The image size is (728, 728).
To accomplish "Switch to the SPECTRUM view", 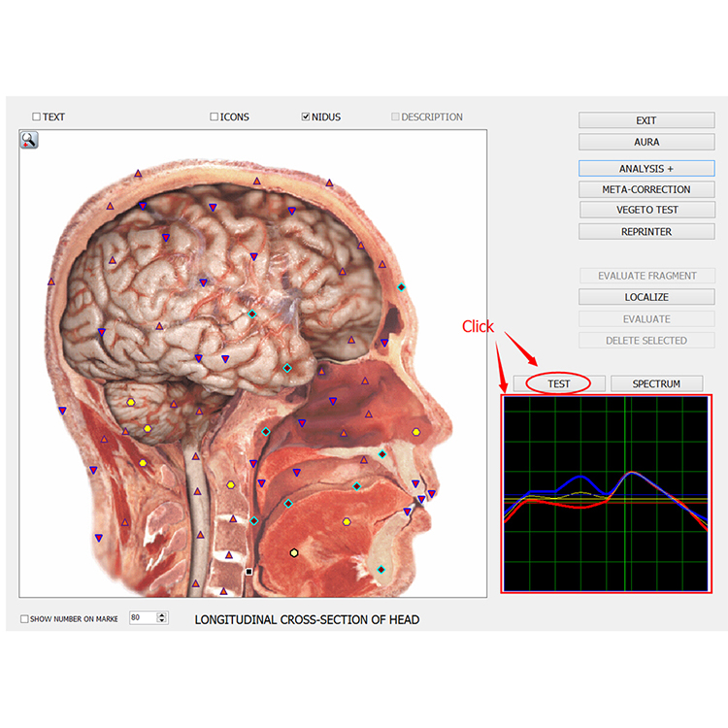I will tap(656, 384).
